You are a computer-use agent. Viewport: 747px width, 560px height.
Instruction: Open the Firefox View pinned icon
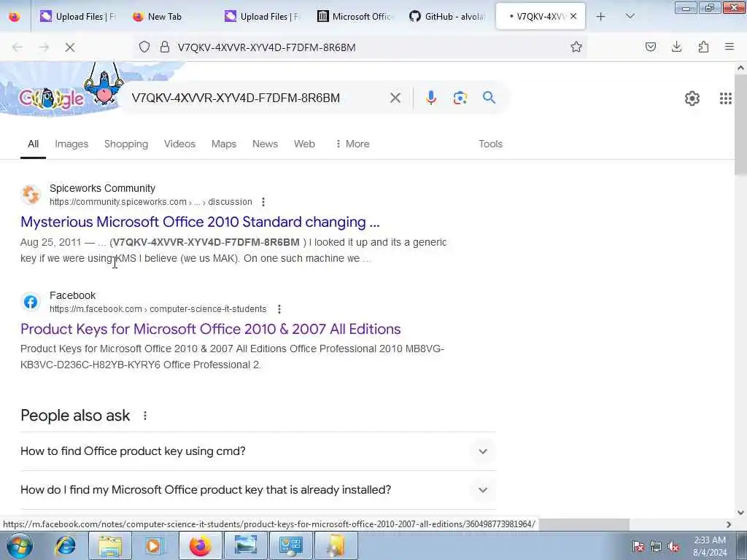coord(15,17)
